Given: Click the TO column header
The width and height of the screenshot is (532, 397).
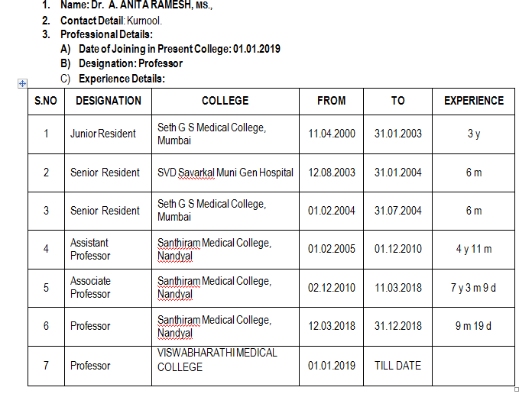Looking at the screenshot, I should pyautogui.click(x=397, y=101).
